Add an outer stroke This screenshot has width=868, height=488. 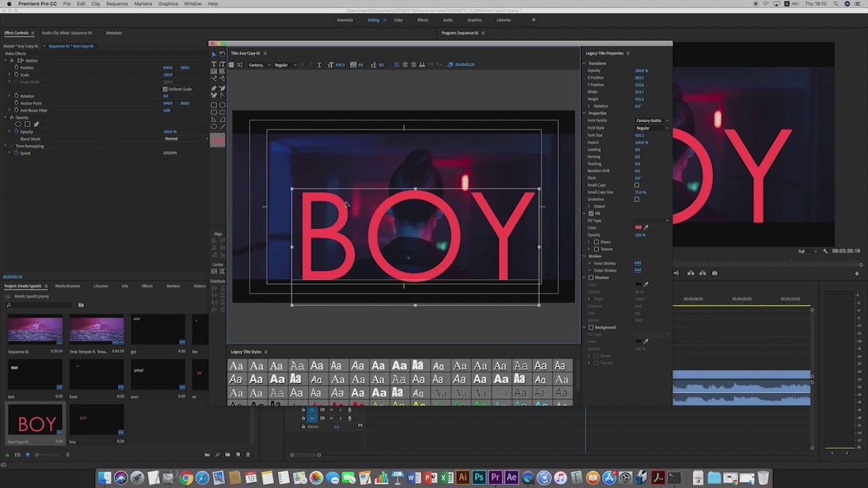coord(637,270)
